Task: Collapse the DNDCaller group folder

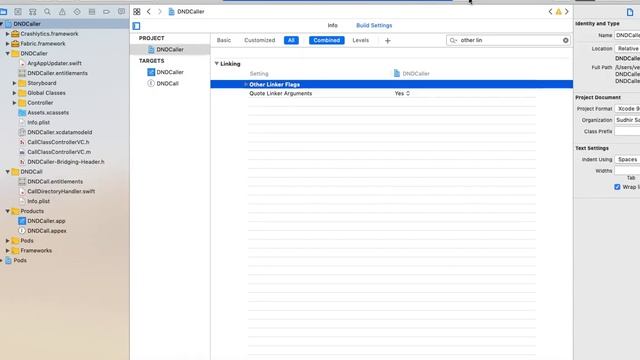Action: tap(7, 53)
